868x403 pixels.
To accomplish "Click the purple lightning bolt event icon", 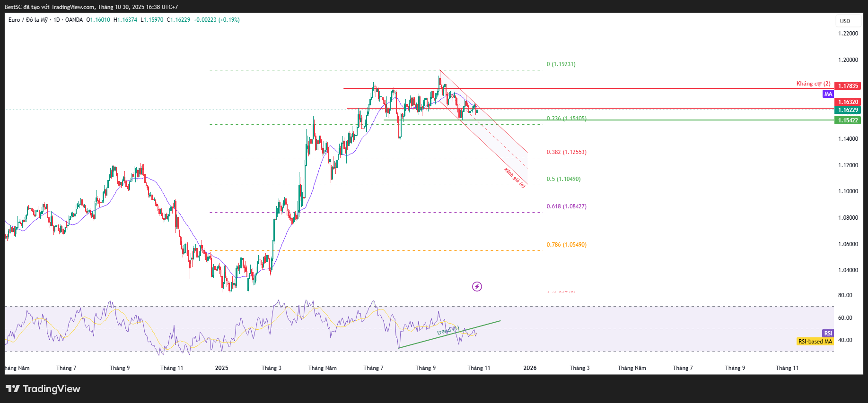I will (x=477, y=286).
